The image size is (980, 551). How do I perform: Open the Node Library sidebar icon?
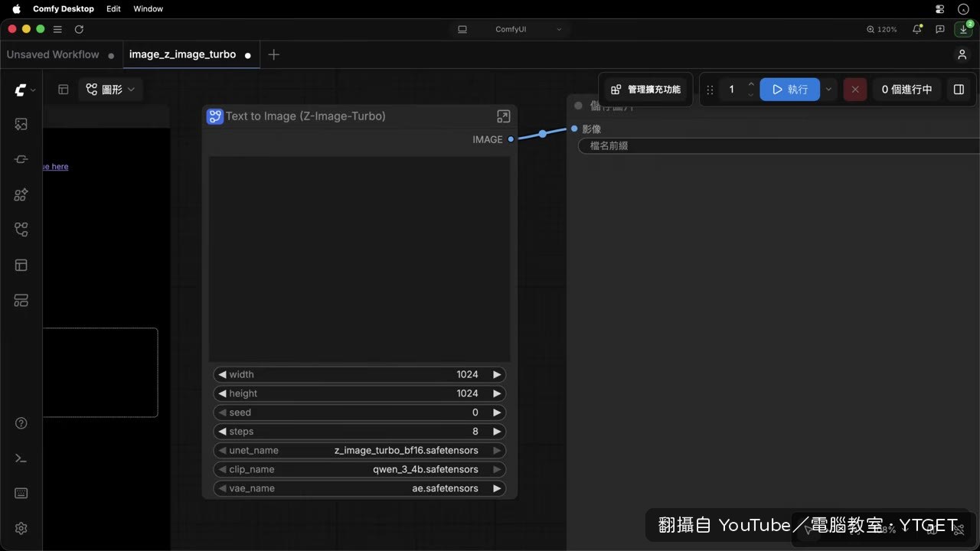[x=21, y=159]
